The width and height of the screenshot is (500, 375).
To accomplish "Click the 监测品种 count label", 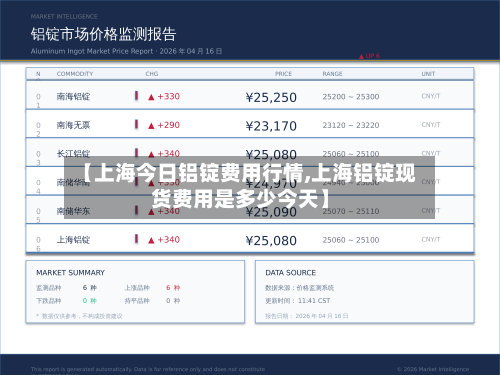I will click(x=49, y=288).
